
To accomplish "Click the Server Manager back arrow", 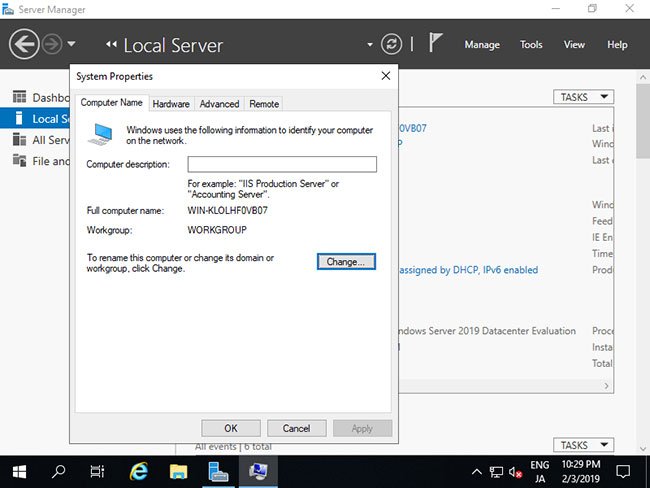I will pyautogui.click(x=24, y=44).
